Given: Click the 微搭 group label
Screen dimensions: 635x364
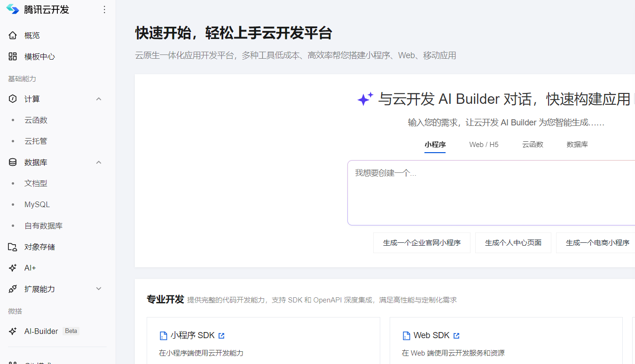Looking at the screenshot, I should (15, 311).
